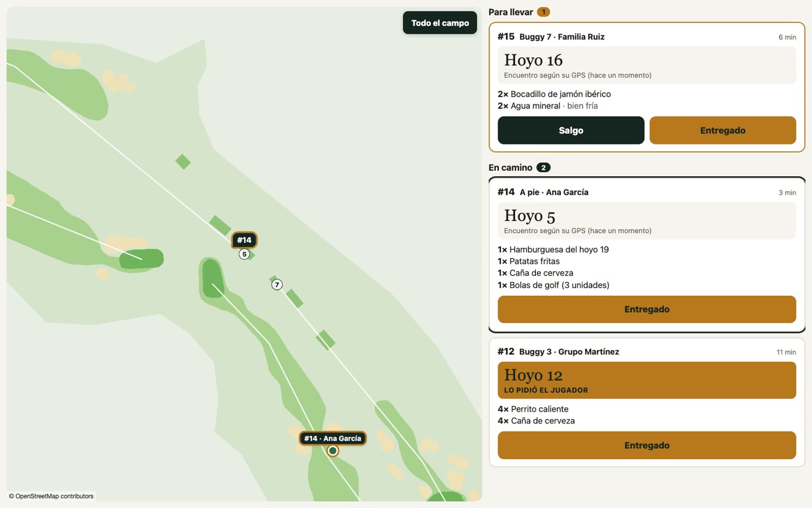The height and width of the screenshot is (508, 812).
Task: Click the 'Hoyo 5' location box
Action: [647, 220]
